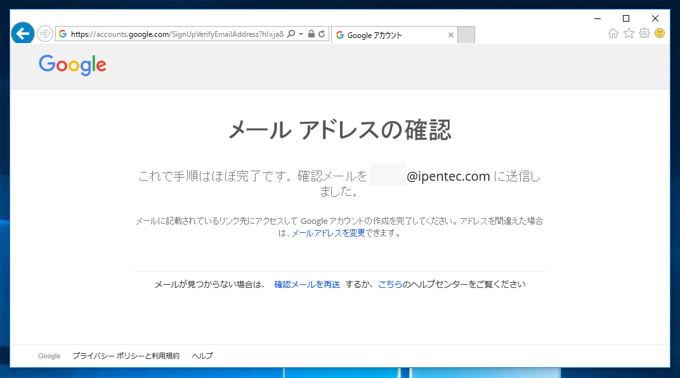Image resolution: width=680 pixels, height=378 pixels.
Task: Click the footer Google link
Action: pyautogui.click(x=49, y=356)
